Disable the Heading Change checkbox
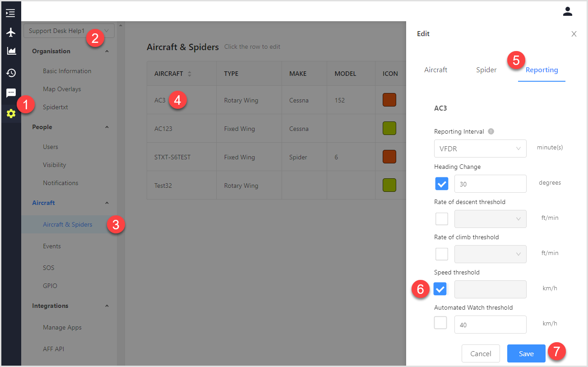This screenshot has height=367, width=588. tap(441, 183)
